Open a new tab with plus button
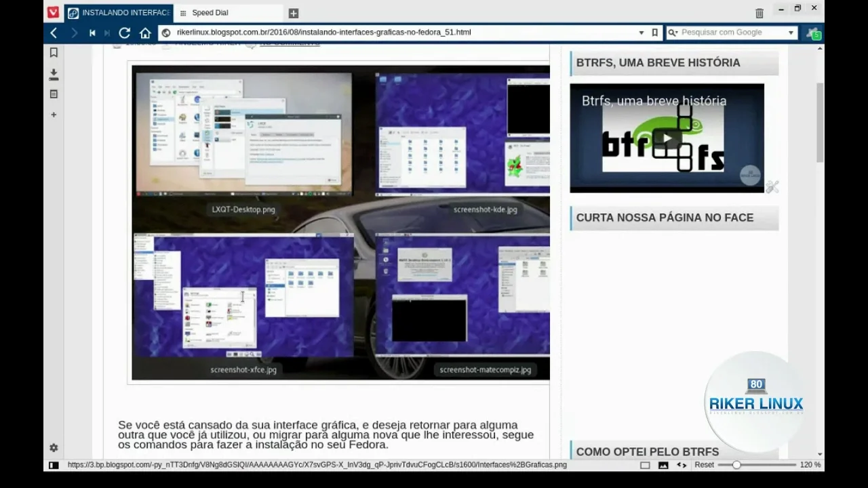Viewport: 868px width, 488px height. click(x=294, y=13)
